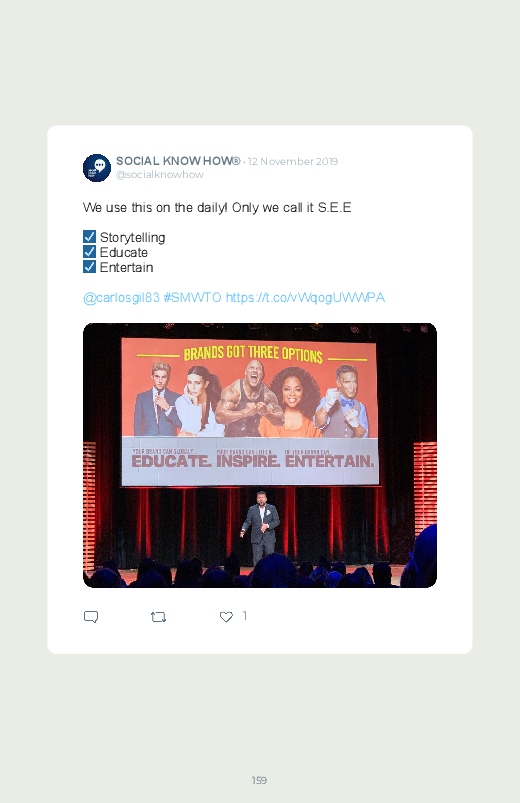Viewport: 520px width, 803px height.
Task: Click the like count number 1
Action: (x=244, y=616)
